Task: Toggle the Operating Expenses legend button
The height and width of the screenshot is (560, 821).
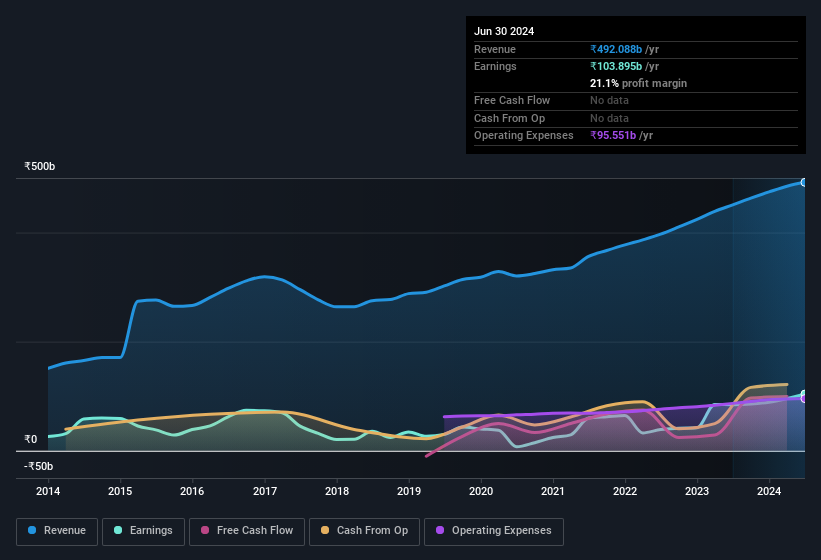Action: point(494,531)
